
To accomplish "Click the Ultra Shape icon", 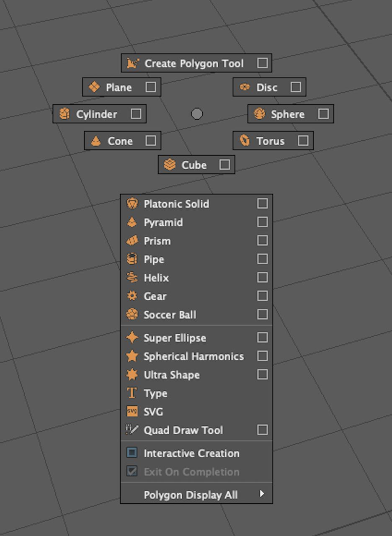I will [132, 374].
